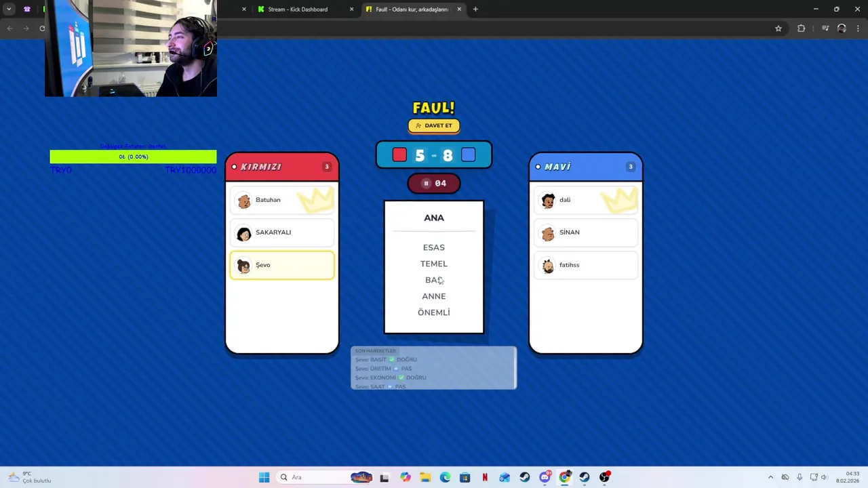Click the 'Şevo: ÜRETİM PAS' log entry

coord(383,369)
